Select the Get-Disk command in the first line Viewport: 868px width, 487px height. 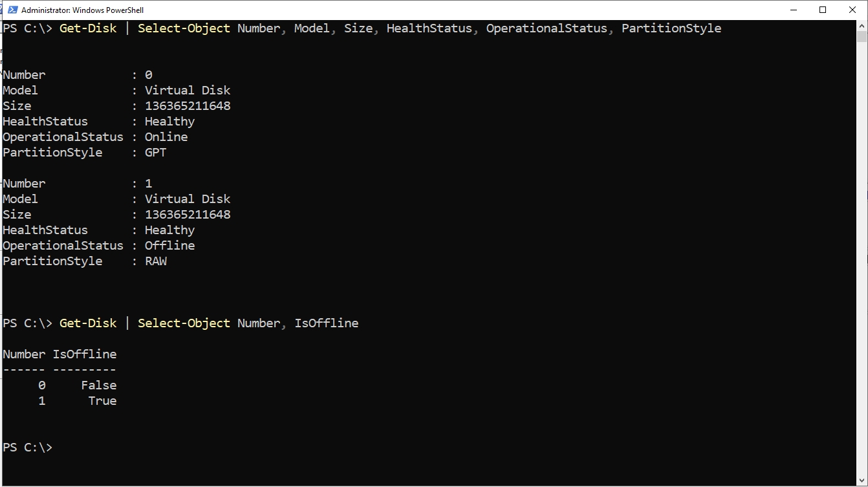[87, 28]
